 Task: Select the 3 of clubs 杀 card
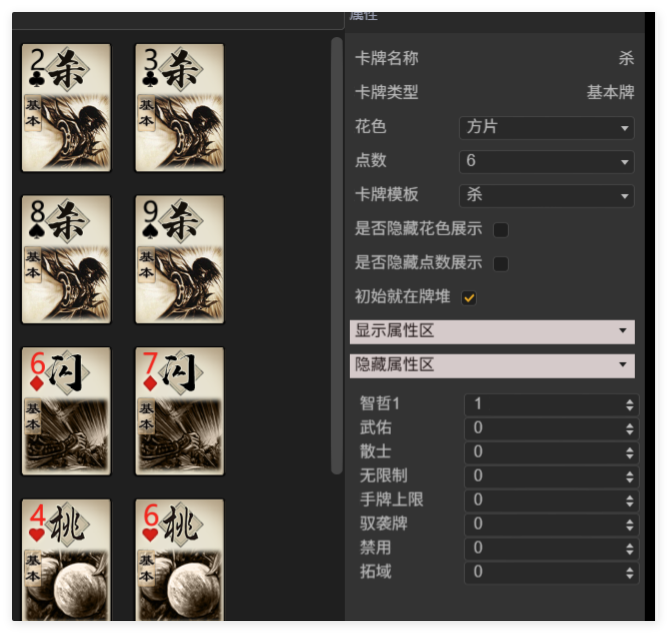point(179,108)
